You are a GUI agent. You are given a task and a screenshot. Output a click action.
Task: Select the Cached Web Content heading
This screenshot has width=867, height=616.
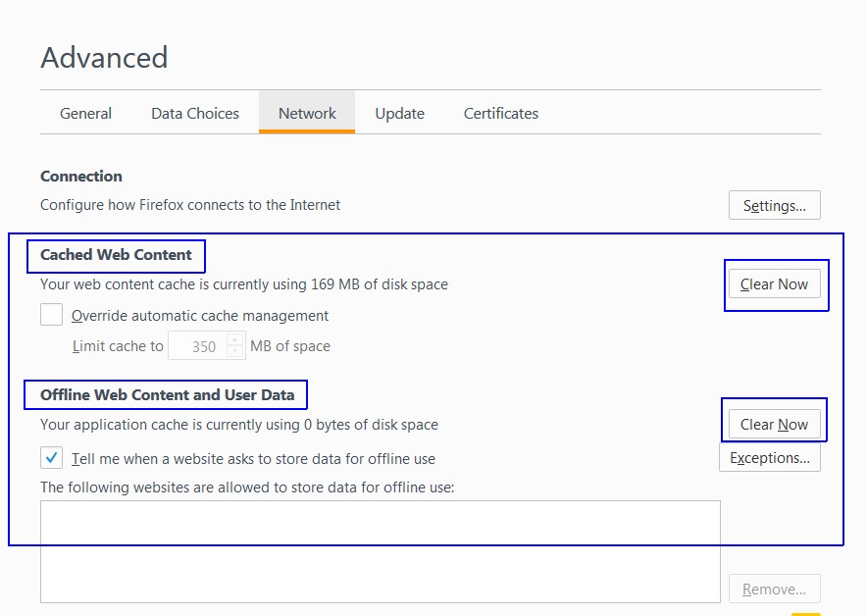[x=116, y=254]
